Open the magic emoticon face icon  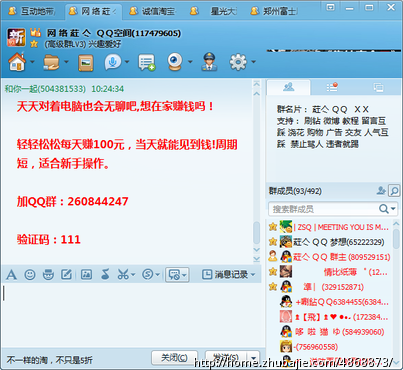(48, 275)
